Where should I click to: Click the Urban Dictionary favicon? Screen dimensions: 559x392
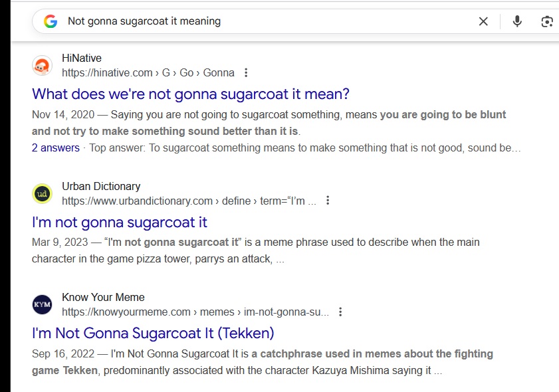point(42,194)
